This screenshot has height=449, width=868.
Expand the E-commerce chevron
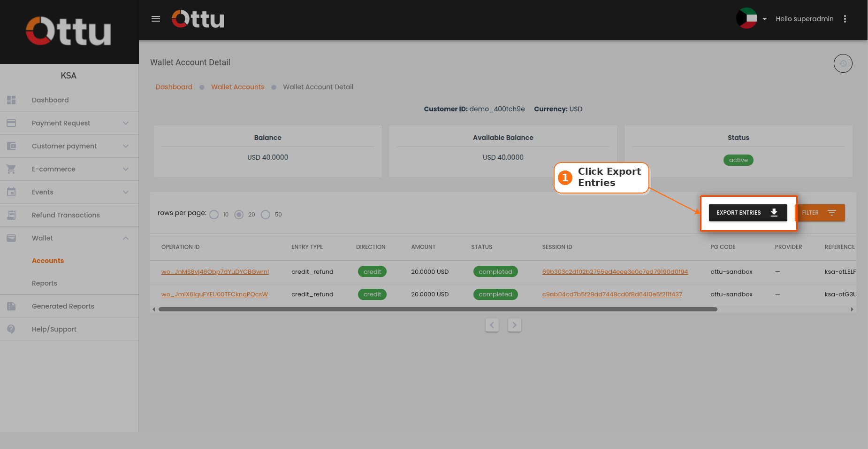(x=126, y=169)
